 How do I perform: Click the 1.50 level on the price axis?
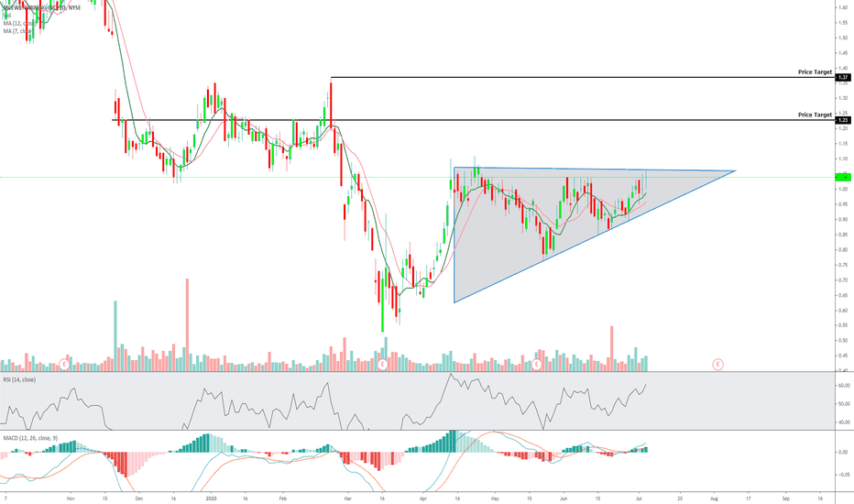tap(843, 38)
